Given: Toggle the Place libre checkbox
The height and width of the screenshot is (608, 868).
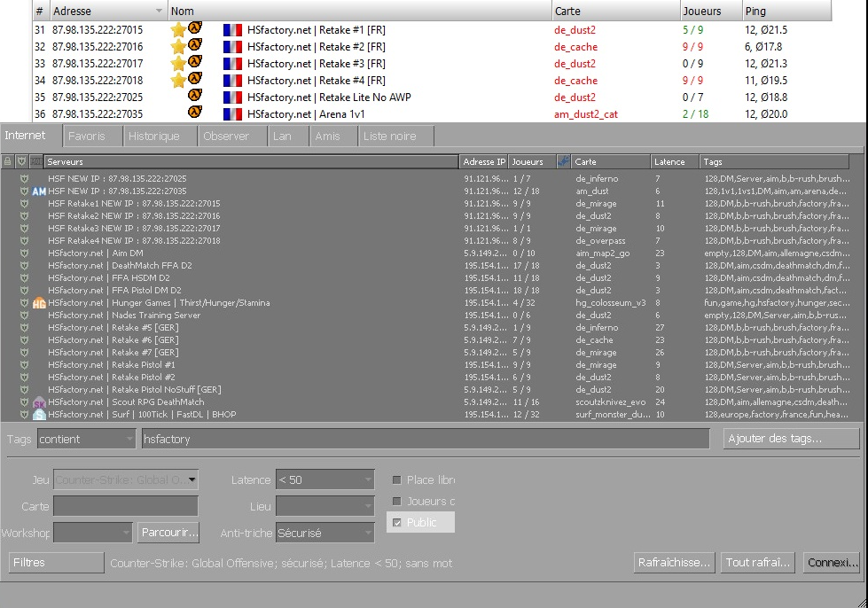Looking at the screenshot, I should [397, 480].
